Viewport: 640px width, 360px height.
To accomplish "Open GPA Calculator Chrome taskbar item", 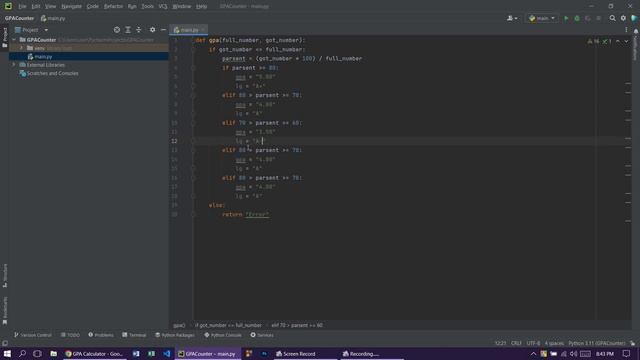I will click(94, 354).
